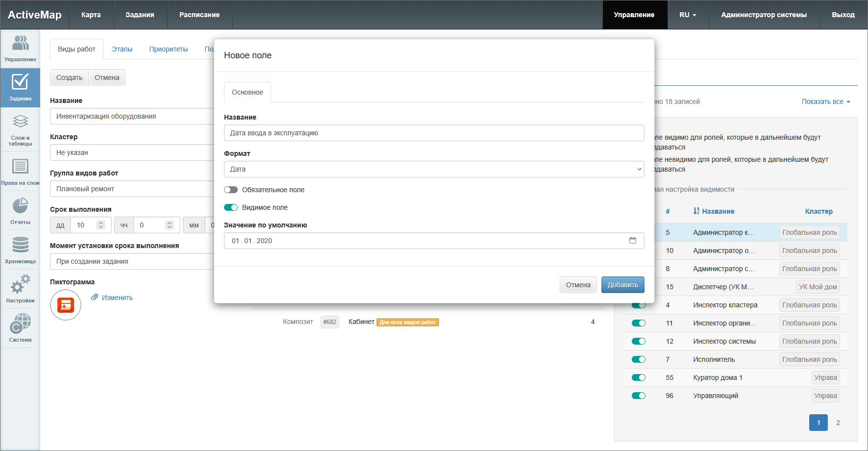Open the RU language dropdown
This screenshot has width=868, height=451.
click(x=688, y=15)
